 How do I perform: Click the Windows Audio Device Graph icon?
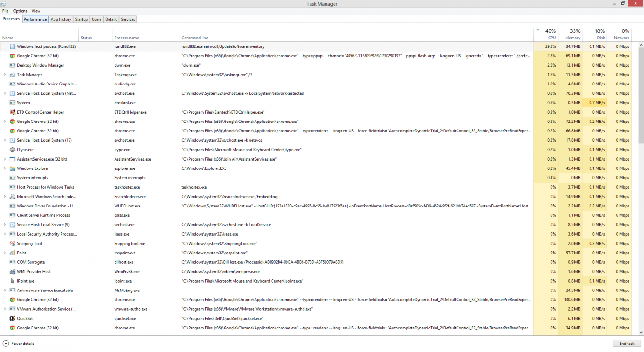tap(12, 84)
